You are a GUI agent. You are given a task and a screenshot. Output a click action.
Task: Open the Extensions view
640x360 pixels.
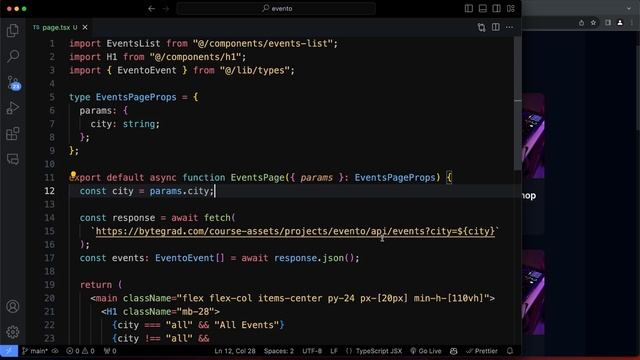pos(13,133)
